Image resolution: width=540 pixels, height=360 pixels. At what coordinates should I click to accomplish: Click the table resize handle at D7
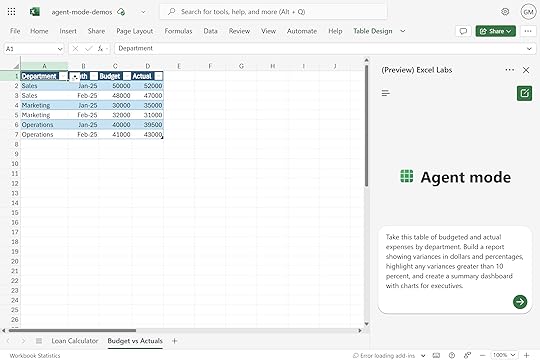[162, 138]
